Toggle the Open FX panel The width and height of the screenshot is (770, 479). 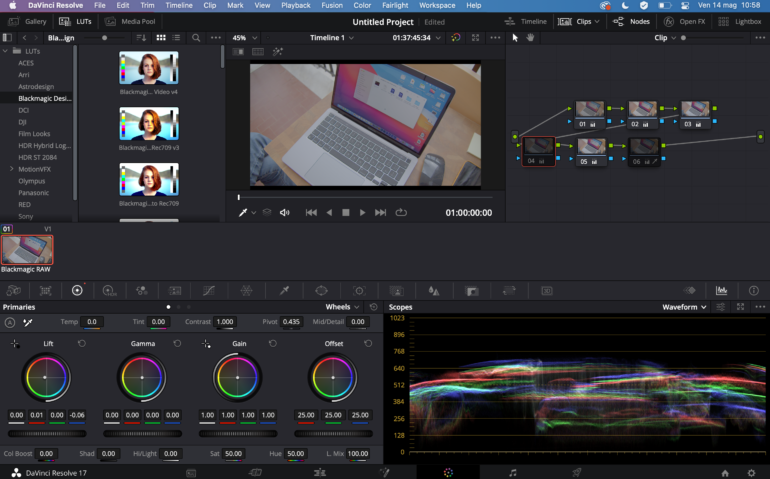pos(684,22)
